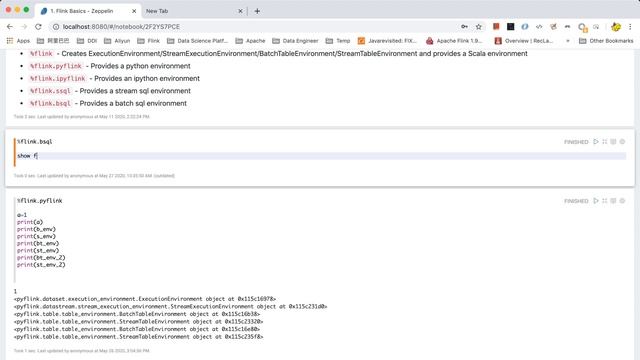Image resolution: width=640 pixels, height=360 pixels.
Task: Click the blue circular extension icon
Action: (525, 27)
